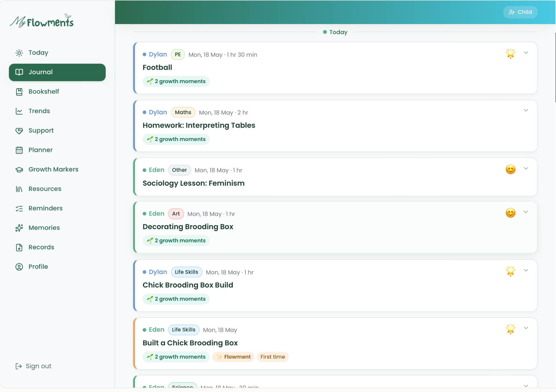556x392 pixels.
Task: Go to Bookshelf in the sidebar
Action: 57,92
